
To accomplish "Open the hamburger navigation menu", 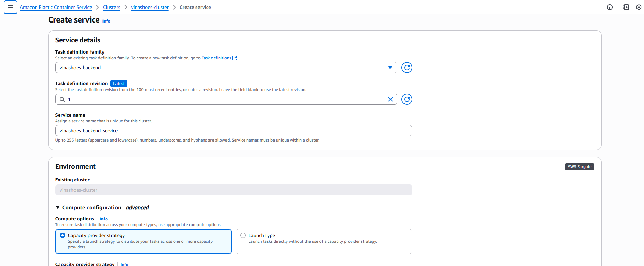I will [x=10, y=7].
